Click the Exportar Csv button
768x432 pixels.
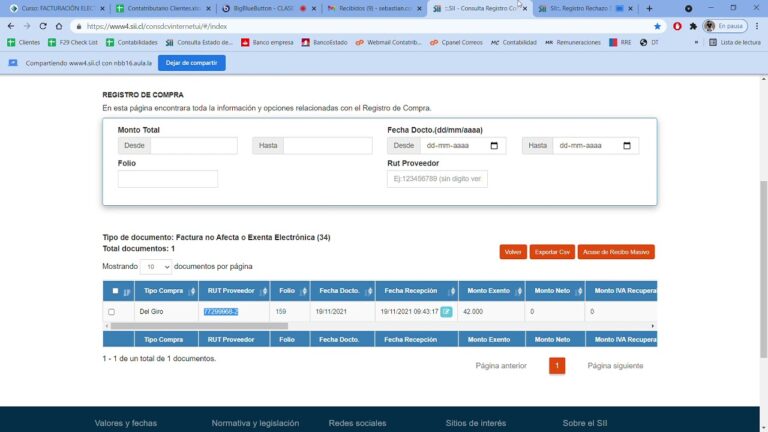point(552,252)
